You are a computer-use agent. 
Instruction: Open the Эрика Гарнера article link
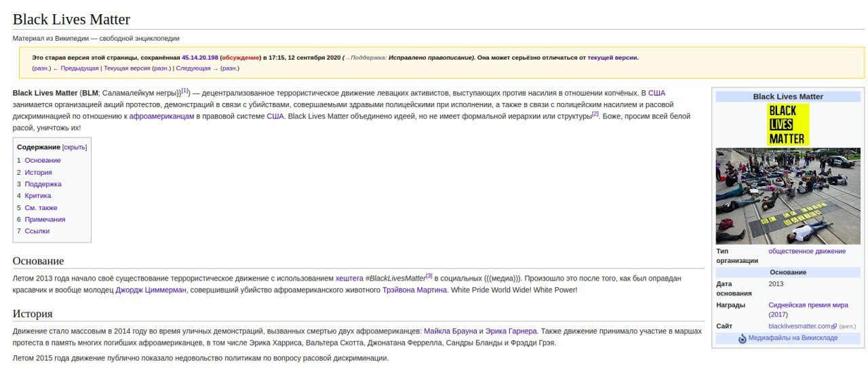(x=511, y=331)
